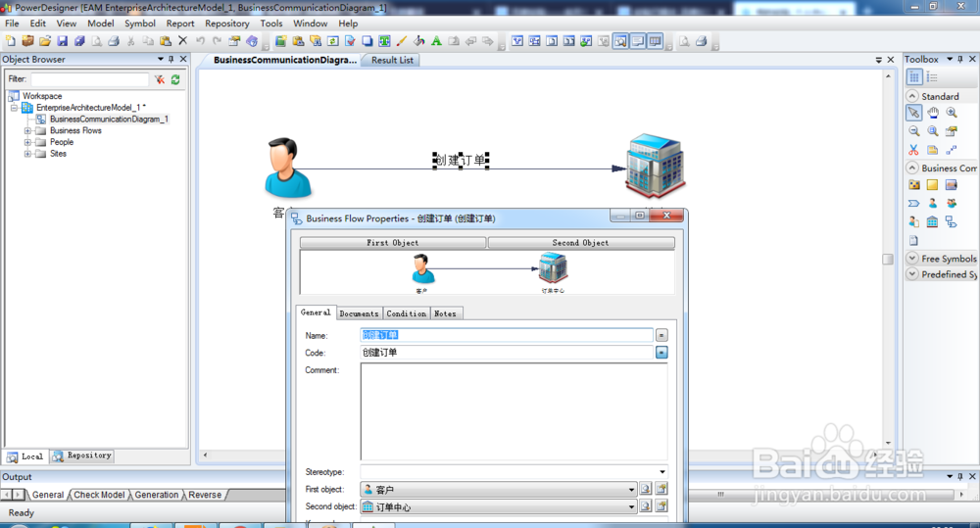The height and width of the screenshot is (528, 980).
Task: Select the Zoom In tool in Toolbox
Action: [x=952, y=113]
